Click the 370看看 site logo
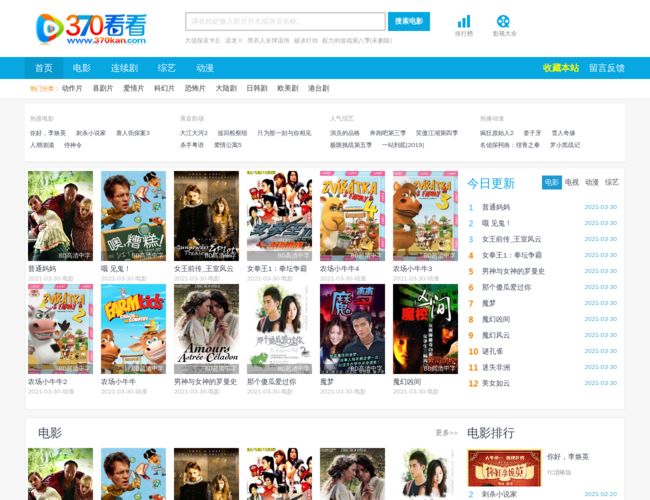This screenshot has width=650, height=500. click(90, 28)
